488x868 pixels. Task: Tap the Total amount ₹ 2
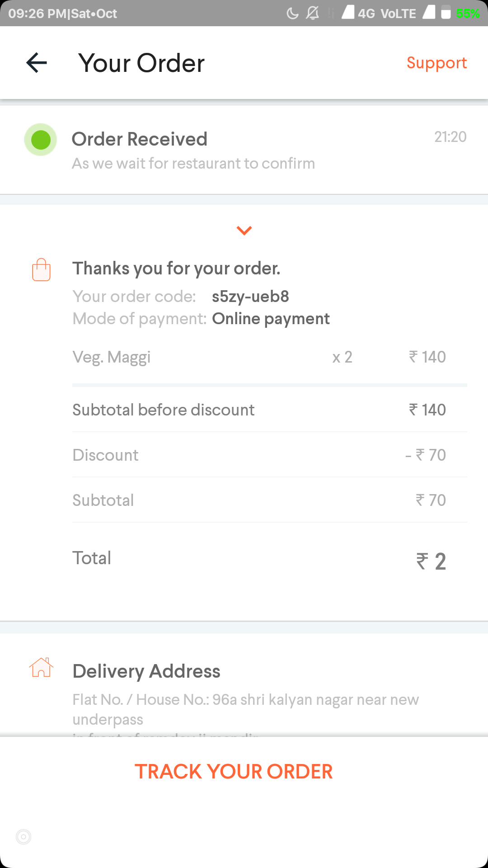(x=431, y=561)
